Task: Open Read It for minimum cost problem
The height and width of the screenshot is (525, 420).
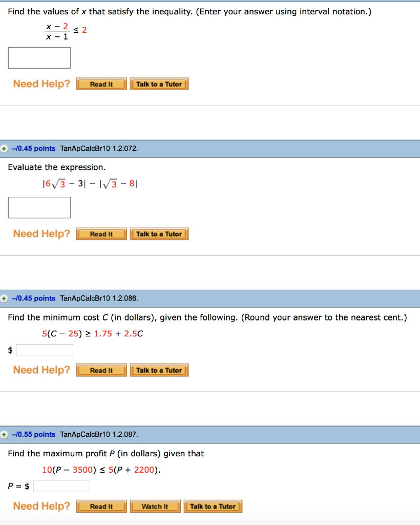Action: pos(101,370)
